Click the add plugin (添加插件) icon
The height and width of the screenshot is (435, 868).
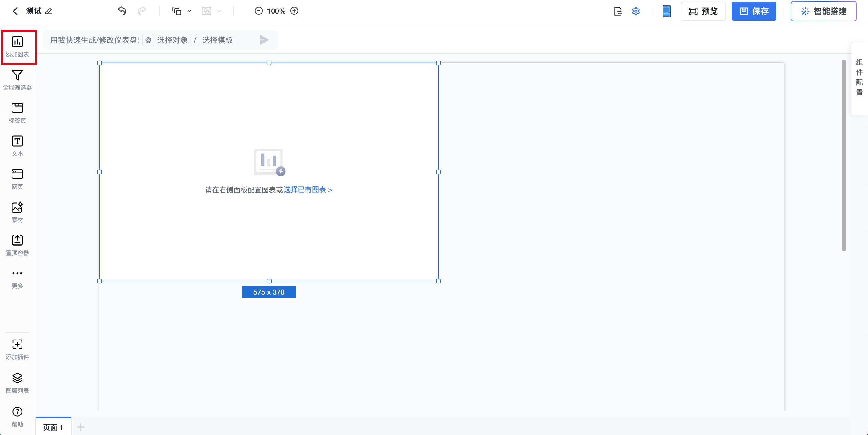[17, 349]
